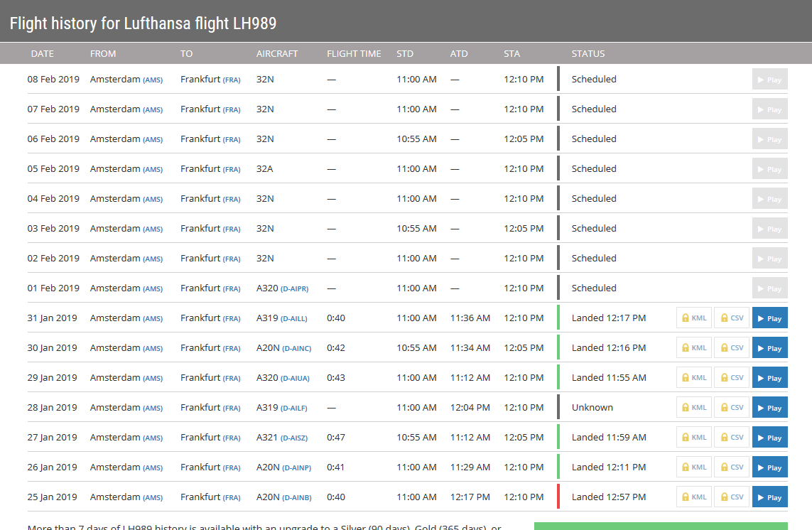Open aircraft D-AISZ link
812x530 pixels.
tap(294, 438)
